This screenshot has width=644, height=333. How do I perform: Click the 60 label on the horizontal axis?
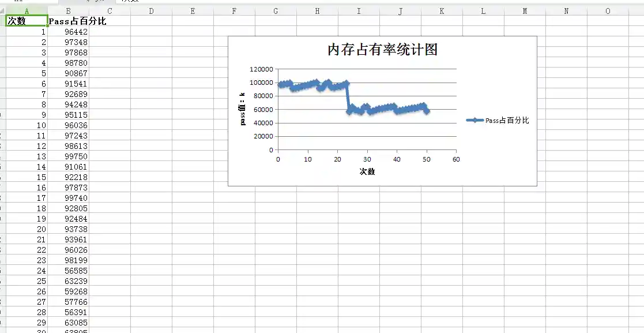[456, 159]
